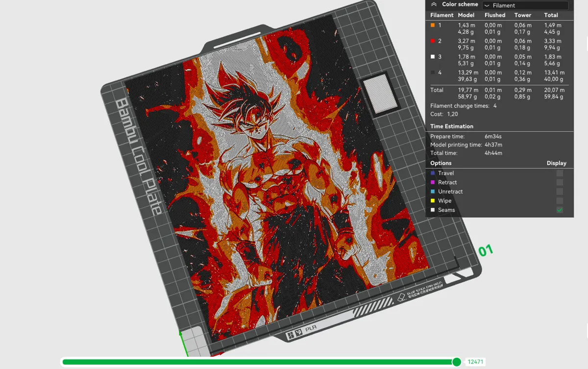This screenshot has width=588, height=369.
Task: Click the Options heading
Action: click(x=441, y=163)
